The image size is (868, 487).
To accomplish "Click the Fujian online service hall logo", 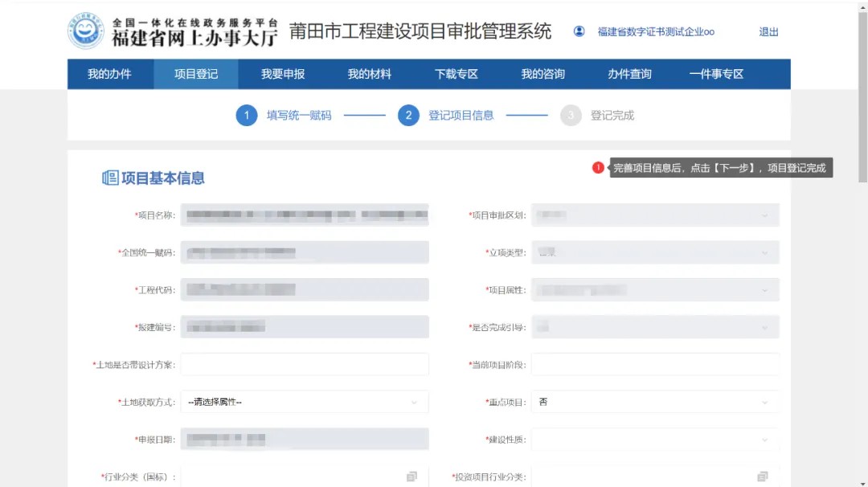I will coord(86,31).
